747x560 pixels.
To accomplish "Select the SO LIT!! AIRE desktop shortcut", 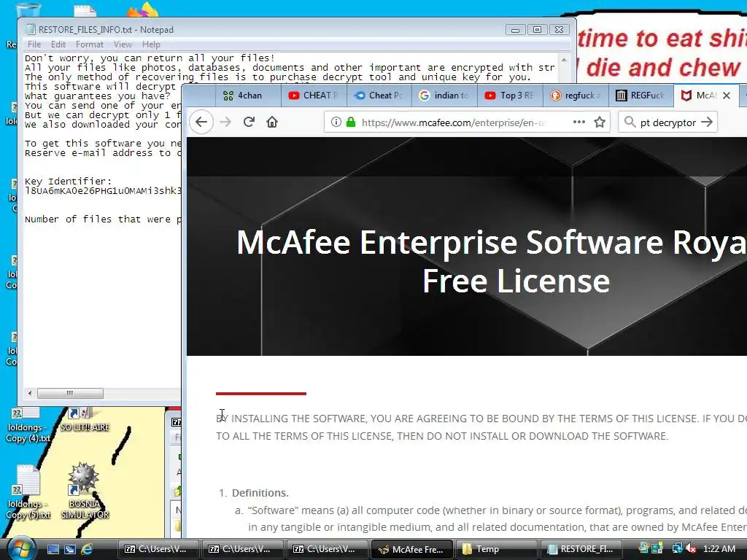I will (85, 420).
